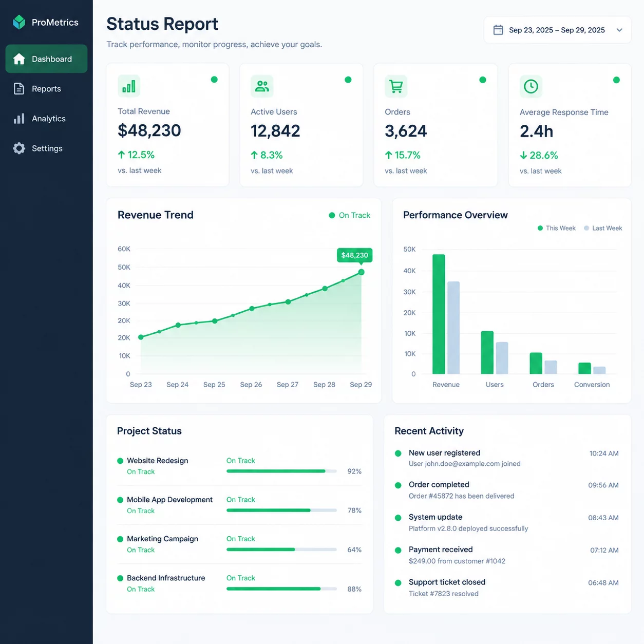Image resolution: width=644 pixels, height=644 pixels.
Task: Open Analytics from the sidebar
Action: pyautogui.click(x=46, y=119)
